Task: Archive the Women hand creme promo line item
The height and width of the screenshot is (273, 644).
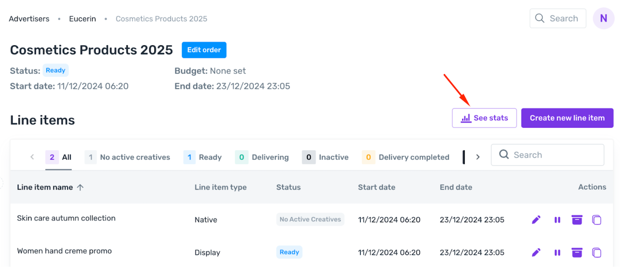Action: click(x=577, y=252)
